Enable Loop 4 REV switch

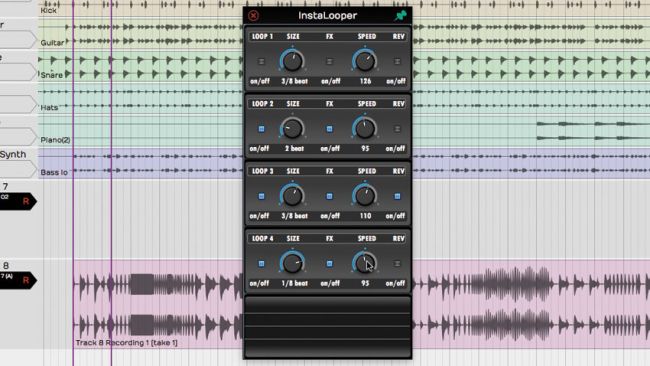click(x=397, y=264)
